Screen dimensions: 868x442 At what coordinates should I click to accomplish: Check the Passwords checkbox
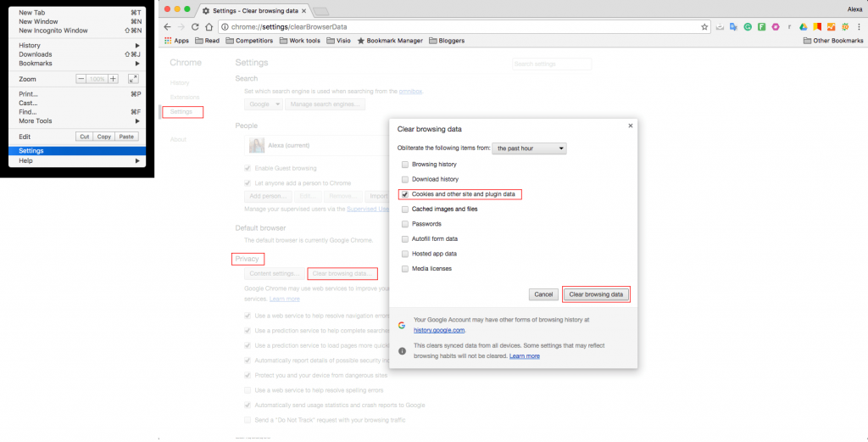(405, 224)
